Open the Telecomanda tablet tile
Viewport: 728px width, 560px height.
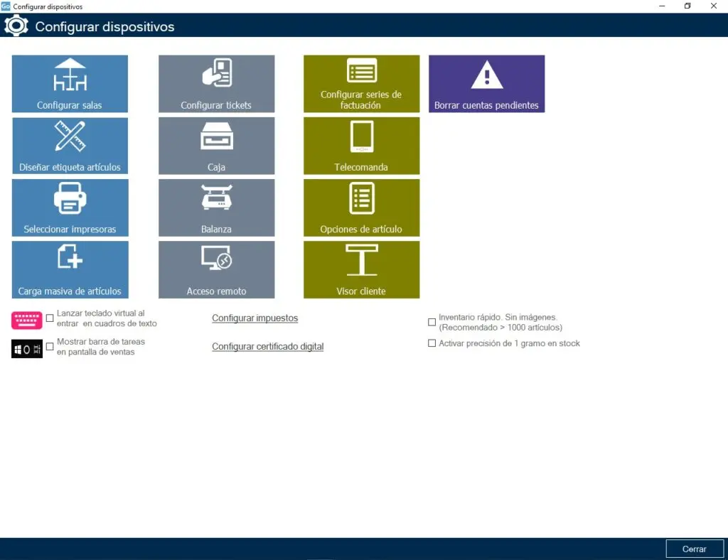tap(361, 146)
